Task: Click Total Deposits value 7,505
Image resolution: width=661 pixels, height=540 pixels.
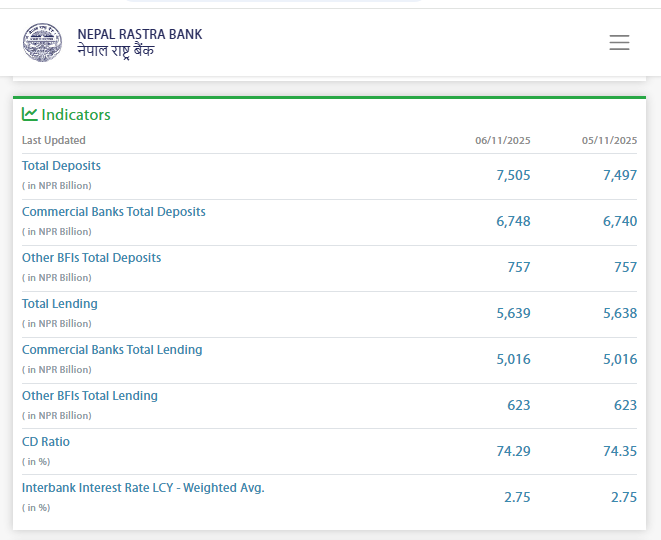Action: 513,175
